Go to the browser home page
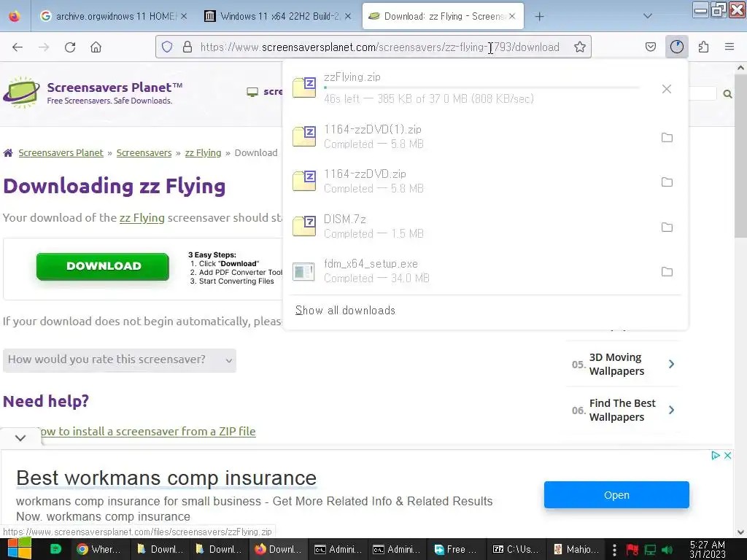Viewport: 747px width, 560px height. click(x=96, y=47)
